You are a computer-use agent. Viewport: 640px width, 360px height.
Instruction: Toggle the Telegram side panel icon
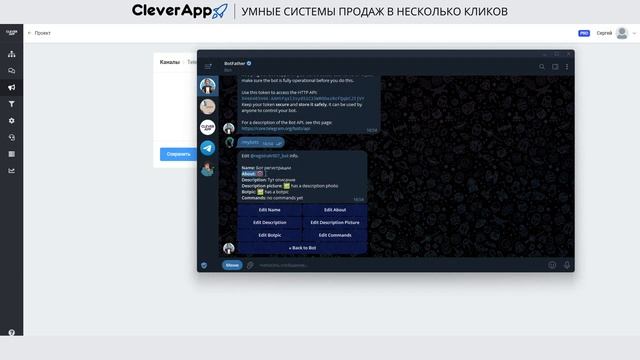[555, 67]
